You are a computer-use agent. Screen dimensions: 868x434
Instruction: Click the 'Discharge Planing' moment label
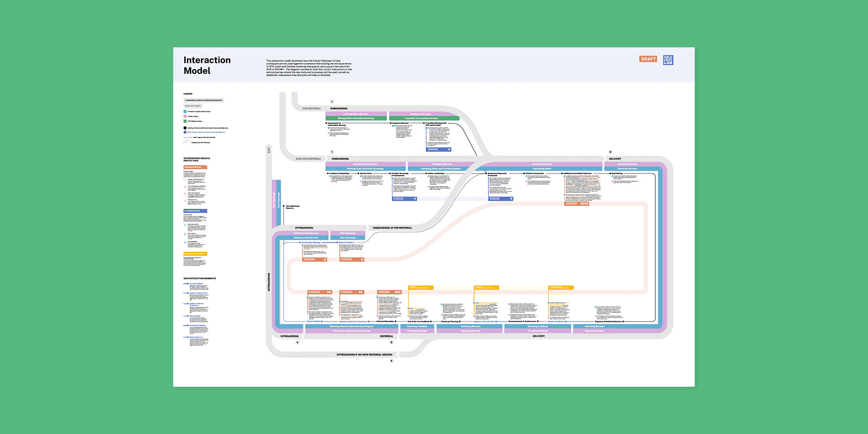(x=449, y=321)
